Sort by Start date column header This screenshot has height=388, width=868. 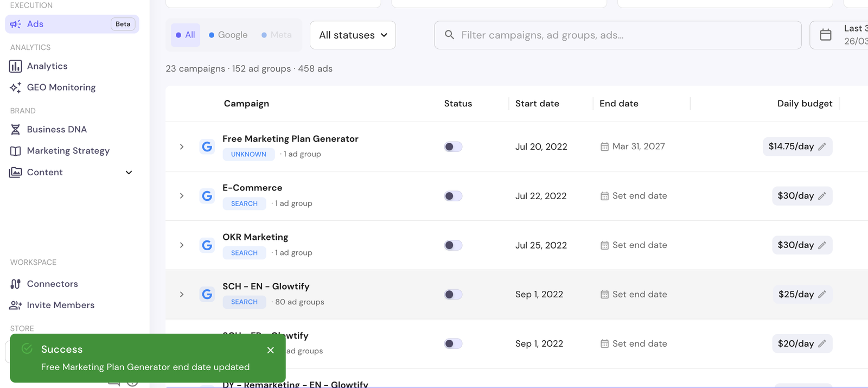pyautogui.click(x=537, y=104)
